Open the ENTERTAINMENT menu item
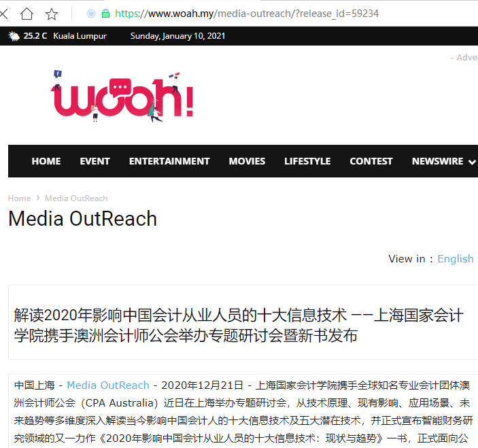The image size is (478, 448). tap(169, 161)
